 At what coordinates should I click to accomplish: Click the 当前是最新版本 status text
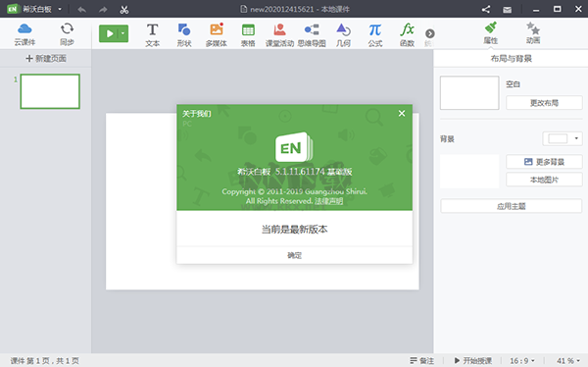[x=294, y=230]
